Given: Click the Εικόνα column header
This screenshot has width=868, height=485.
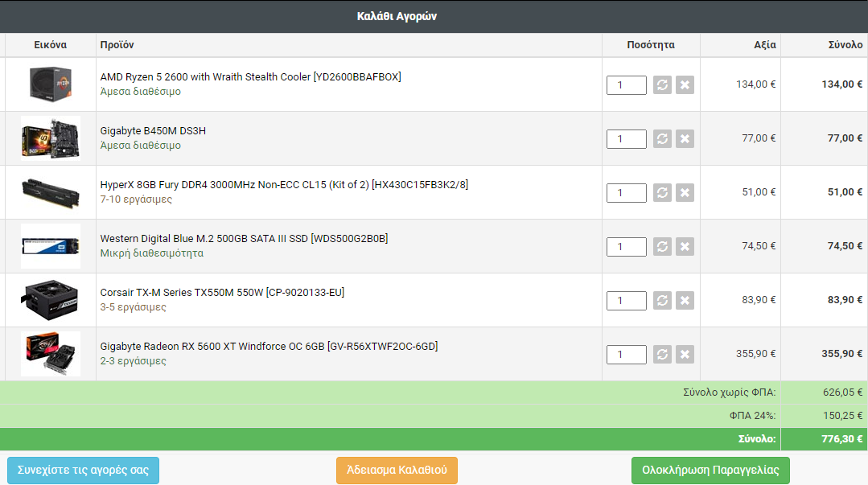Looking at the screenshot, I should click(x=51, y=45).
